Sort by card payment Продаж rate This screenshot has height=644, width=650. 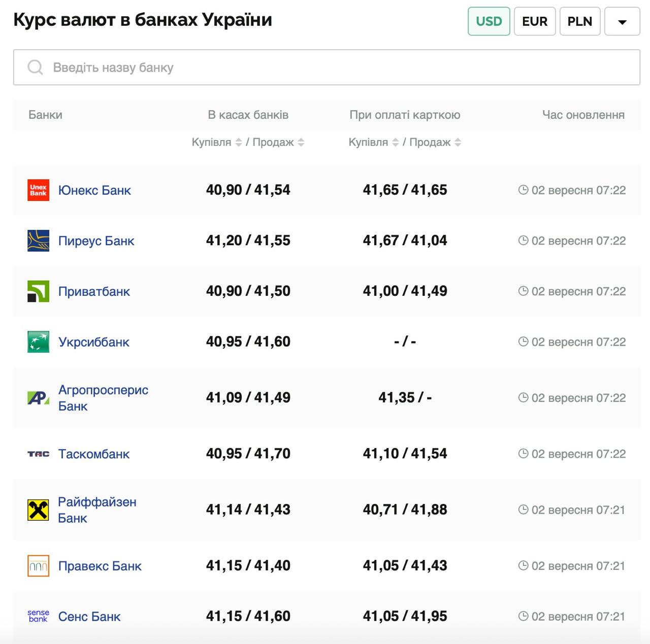458,143
